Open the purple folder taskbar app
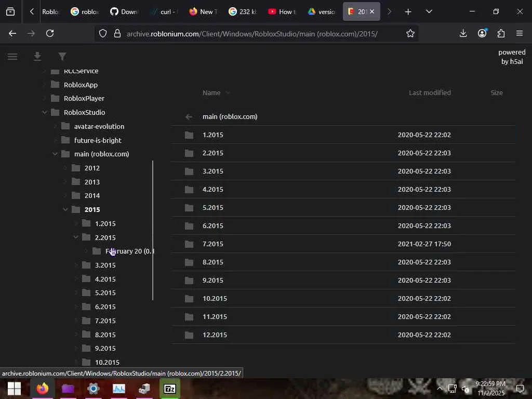The height and width of the screenshot is (399, 532). click(68, 389)
